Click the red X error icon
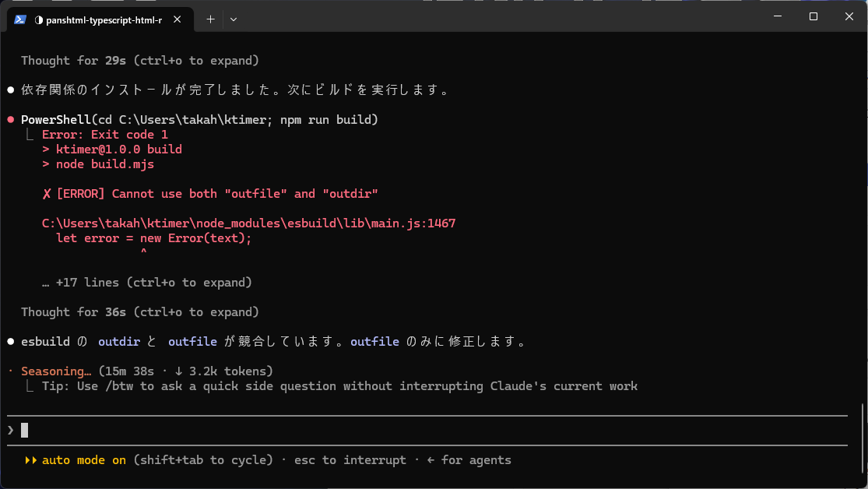868x489 pixels. tap(47, 194)
